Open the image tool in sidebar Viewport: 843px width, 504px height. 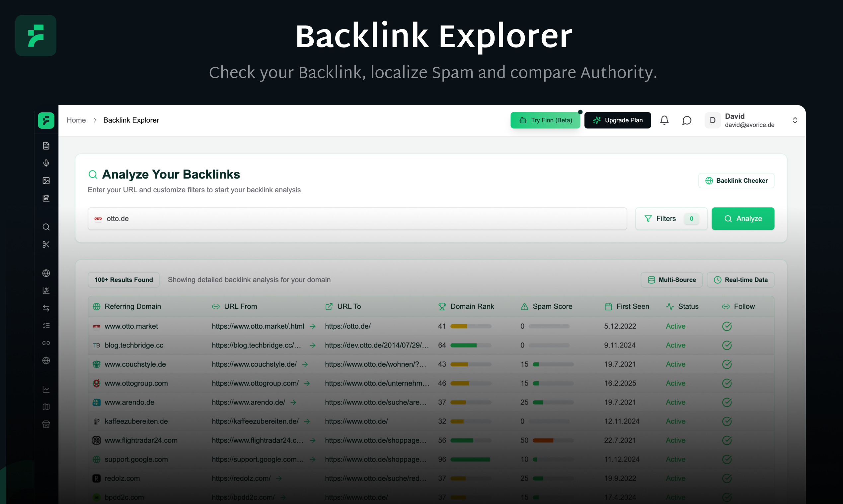(46, 181)
